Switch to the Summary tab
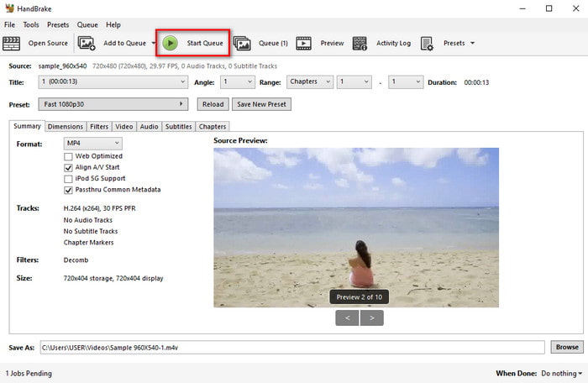 27,126
